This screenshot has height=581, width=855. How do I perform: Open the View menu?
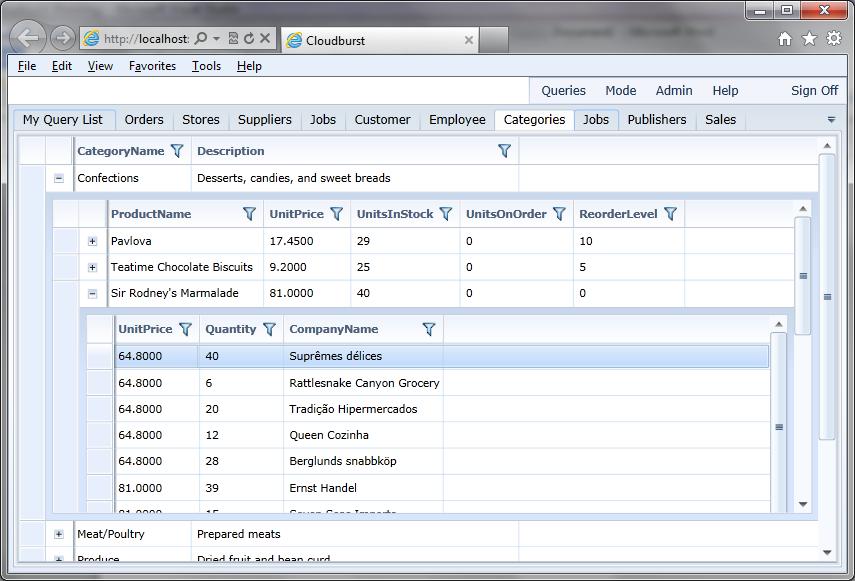coord(100,66)
